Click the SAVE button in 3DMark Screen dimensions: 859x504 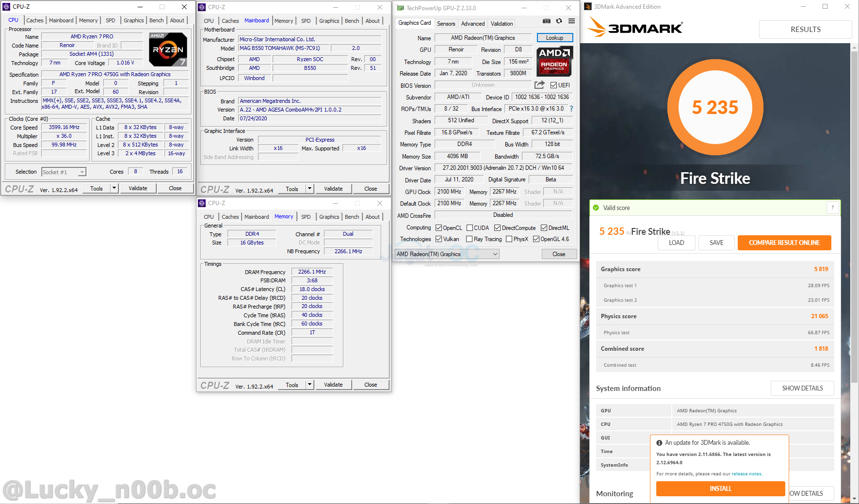[x=716, y=243]
